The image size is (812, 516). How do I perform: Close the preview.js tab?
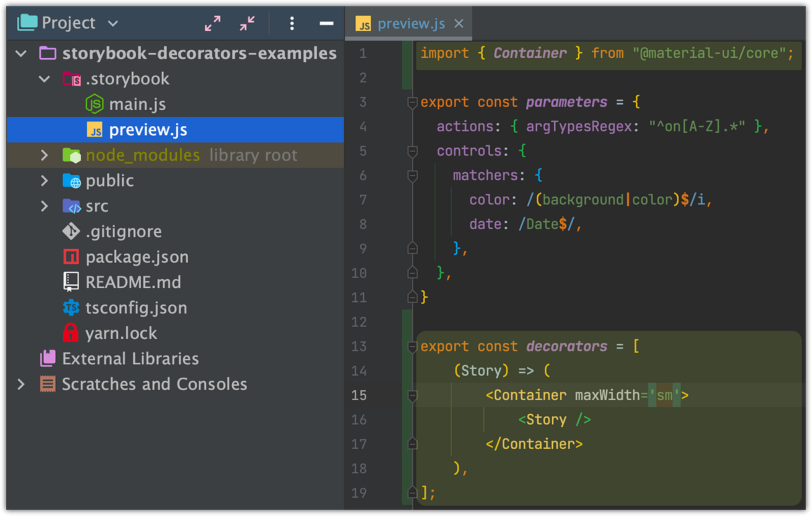pyautogui.click(x=459, y=23)
